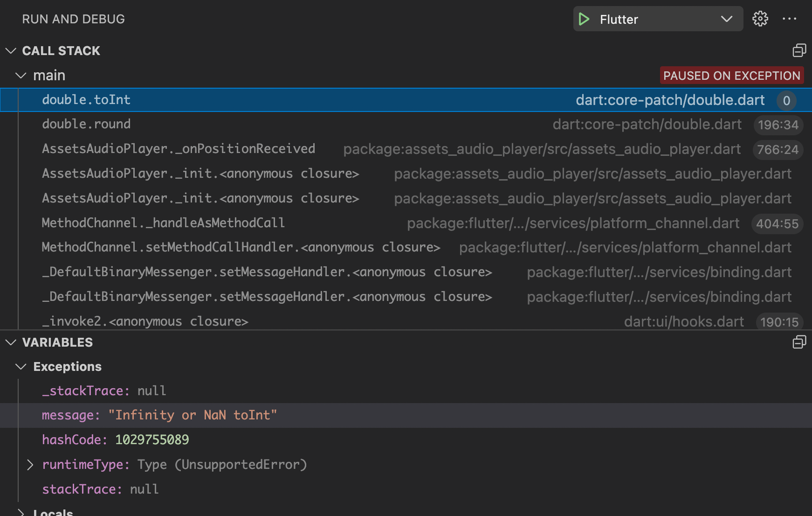This screenshot has height=516, width=812.
Task: Select the double.round stack frame
Action: click(86, 124)
